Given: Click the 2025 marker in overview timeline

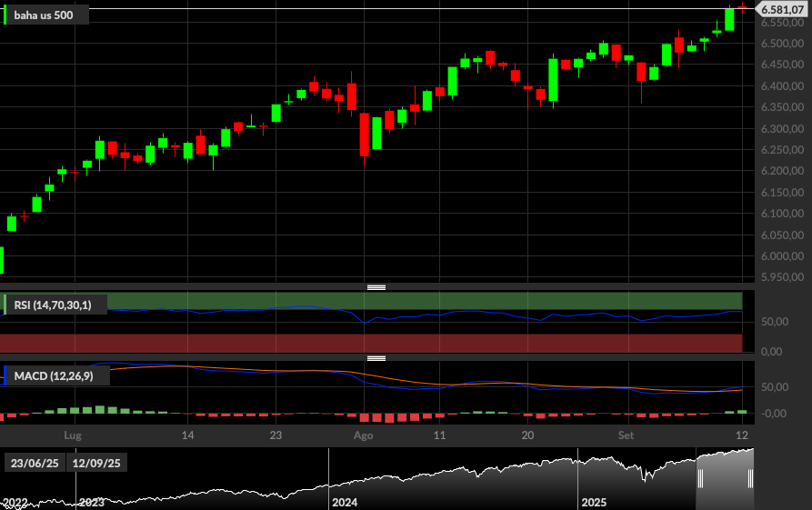Looking at the screenshot, I should (594, 502).
